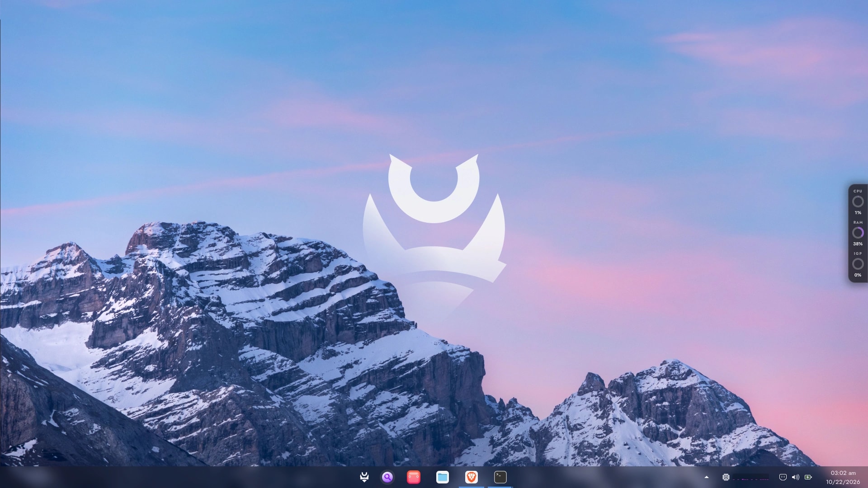Click the IGP ring gauge in widget

858,264
